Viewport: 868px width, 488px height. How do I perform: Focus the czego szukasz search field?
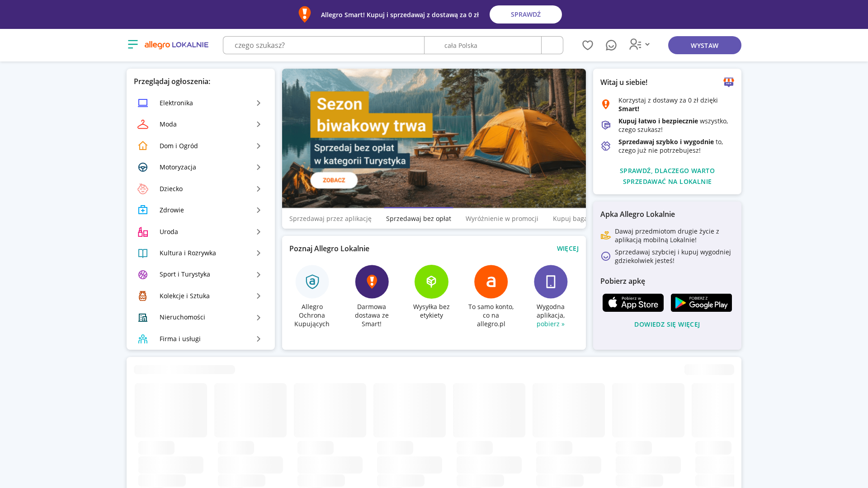[324, 45]
